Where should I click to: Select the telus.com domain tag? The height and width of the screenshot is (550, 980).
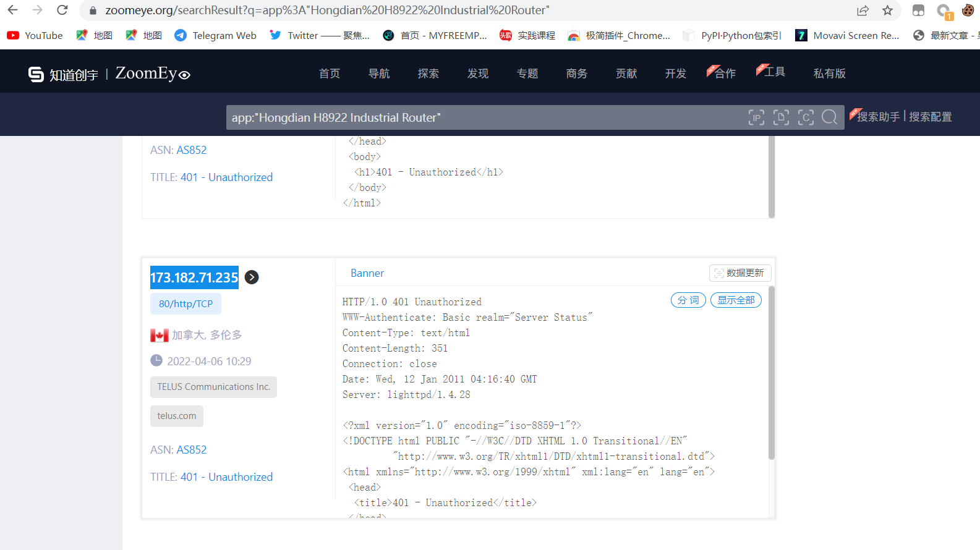(177, 416)
